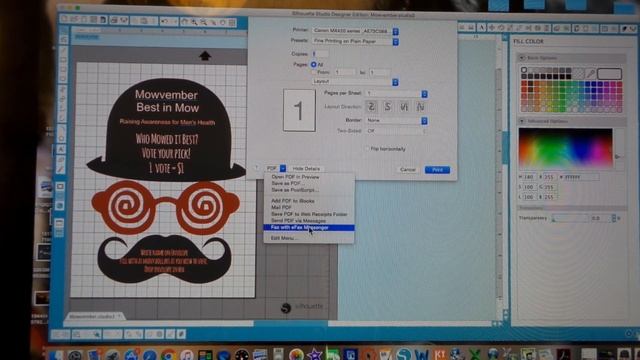Open iTunes from the Dock
Screen dimensions: 640x360
point(187,355)
